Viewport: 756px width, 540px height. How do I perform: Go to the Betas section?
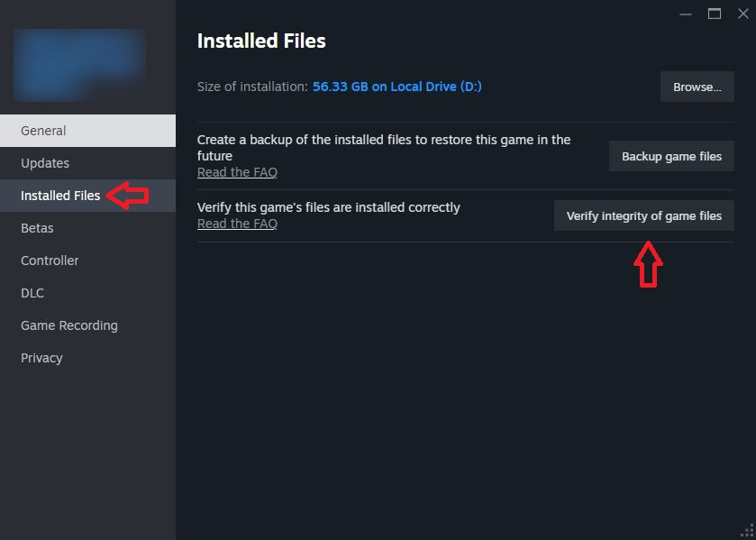[37, 228]
